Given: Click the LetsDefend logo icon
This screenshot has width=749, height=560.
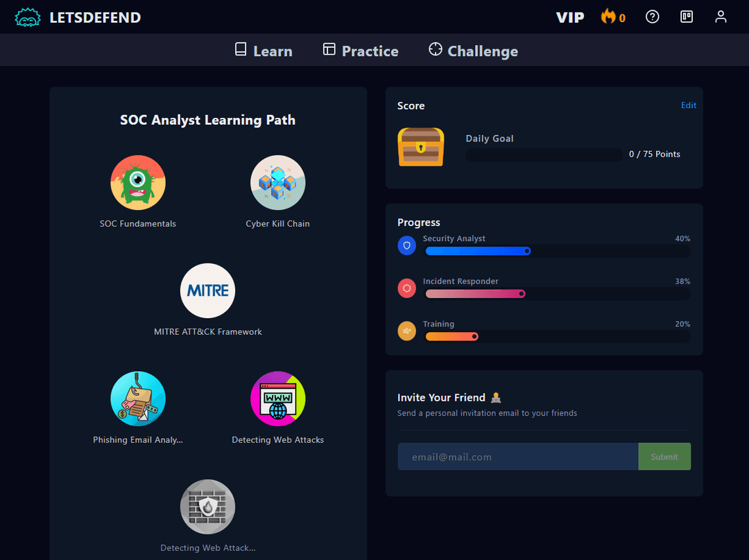Looking at the screenshot, I should pos(27,17).
